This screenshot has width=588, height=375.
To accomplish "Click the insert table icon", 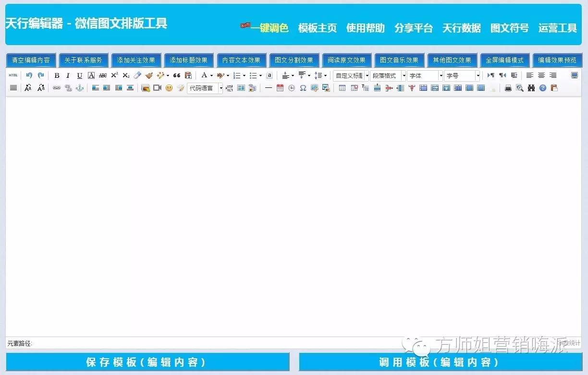I will coord(343,88).
